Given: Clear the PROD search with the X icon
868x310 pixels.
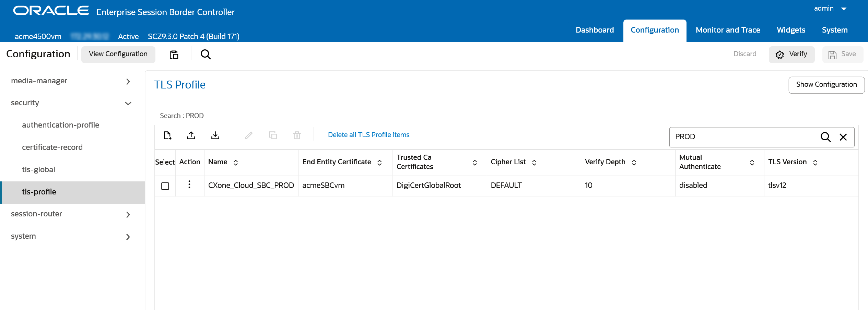Looking at the screenshot, I should coord(843,137).
